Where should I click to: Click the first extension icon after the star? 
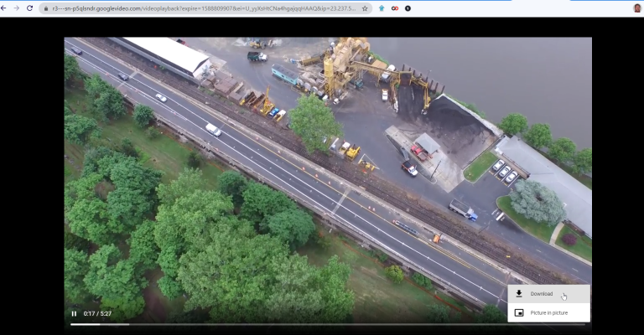coord(382,8)
